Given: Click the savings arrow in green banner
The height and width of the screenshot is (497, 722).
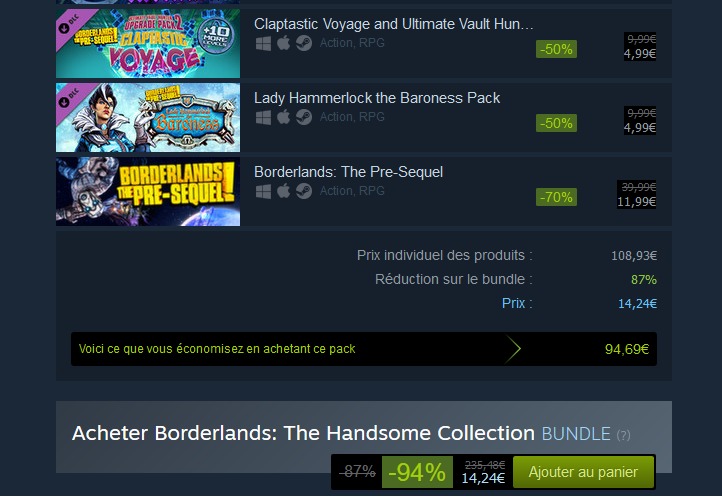Looking at the screenshot, I should 513,349.
